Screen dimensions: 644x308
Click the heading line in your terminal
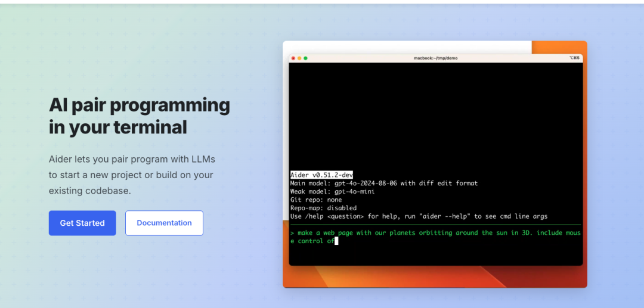(x=118, y=127)
